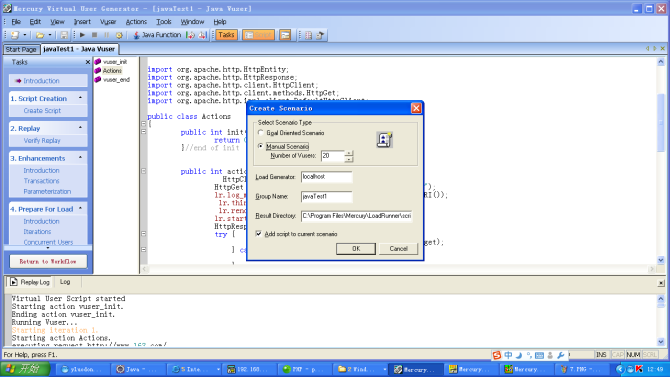Toggle the output window toolbar icon

[x=285, y=35]
